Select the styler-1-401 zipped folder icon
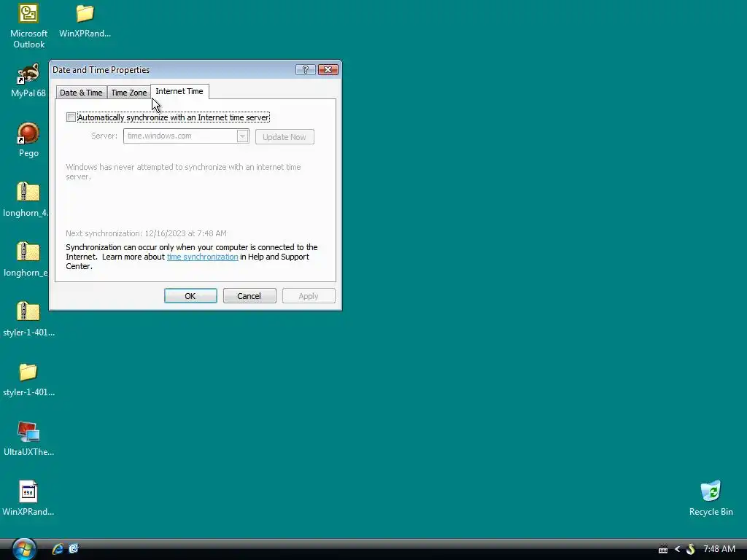The image size is (747, 560). [x=28, y=312]
